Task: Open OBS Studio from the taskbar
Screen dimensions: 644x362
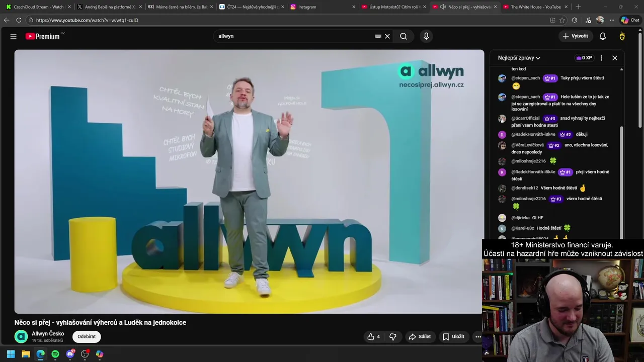Action: tap(85, 354)
